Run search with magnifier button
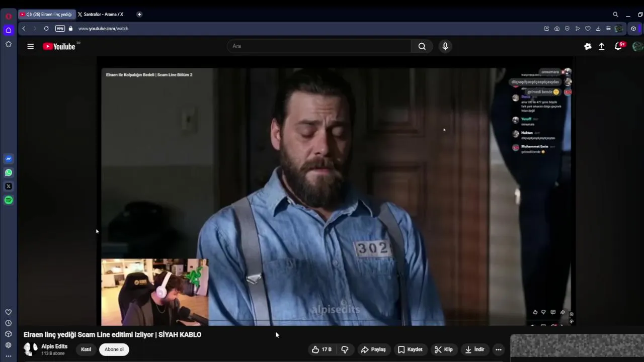This screenshot has width=644, height=362. click(422, 46)
